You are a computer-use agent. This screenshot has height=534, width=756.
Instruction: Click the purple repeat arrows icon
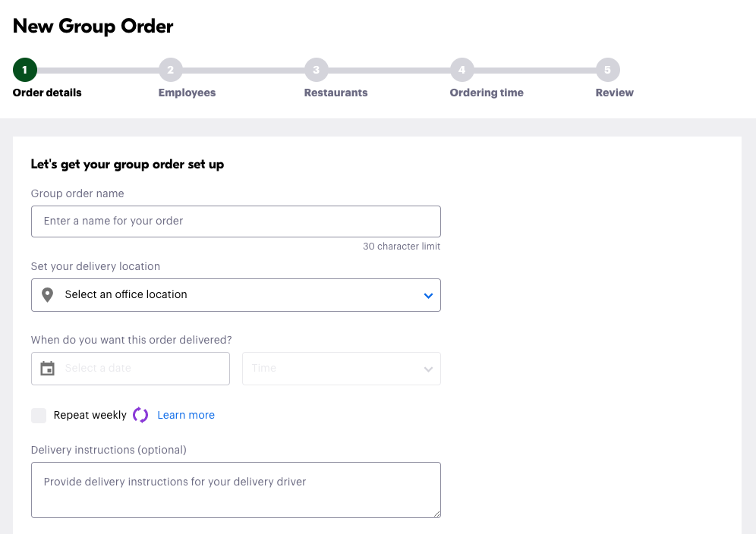[140, 415]
